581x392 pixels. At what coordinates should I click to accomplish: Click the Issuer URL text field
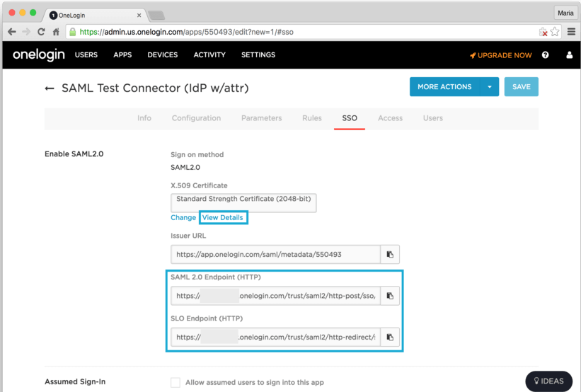(275, 255)
